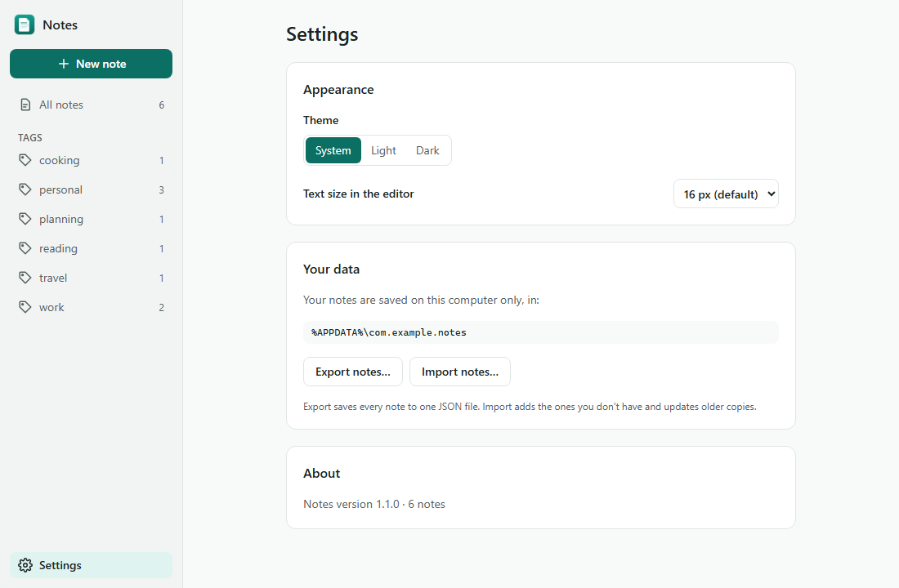Click the tag icon beside work
Viewport: 899px width, 588px height.
(x=25, y=306)
